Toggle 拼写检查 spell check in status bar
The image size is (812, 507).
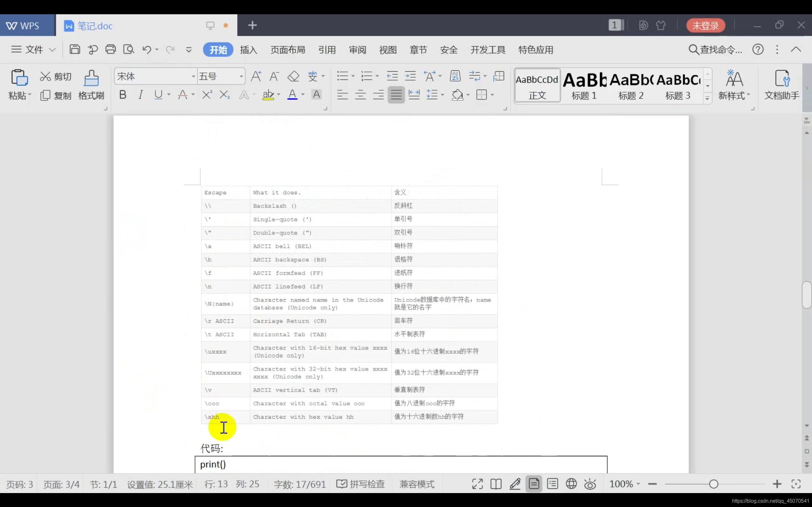coord(361,484)
